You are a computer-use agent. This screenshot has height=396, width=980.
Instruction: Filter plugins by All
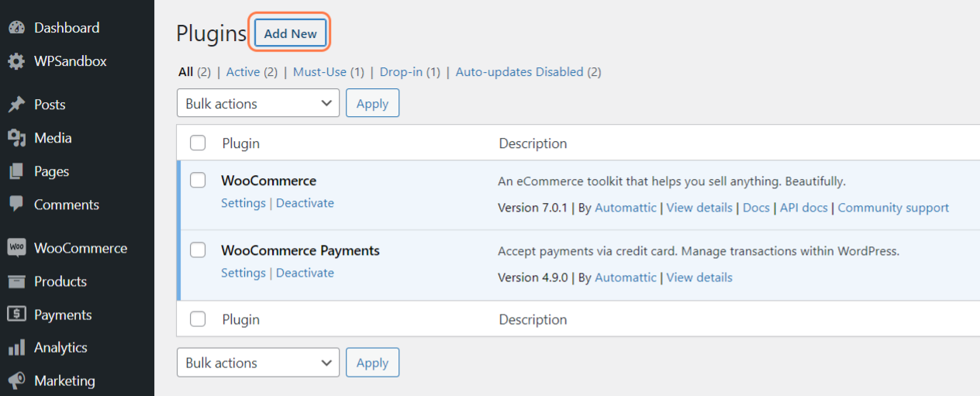click(x=185, y=72)
